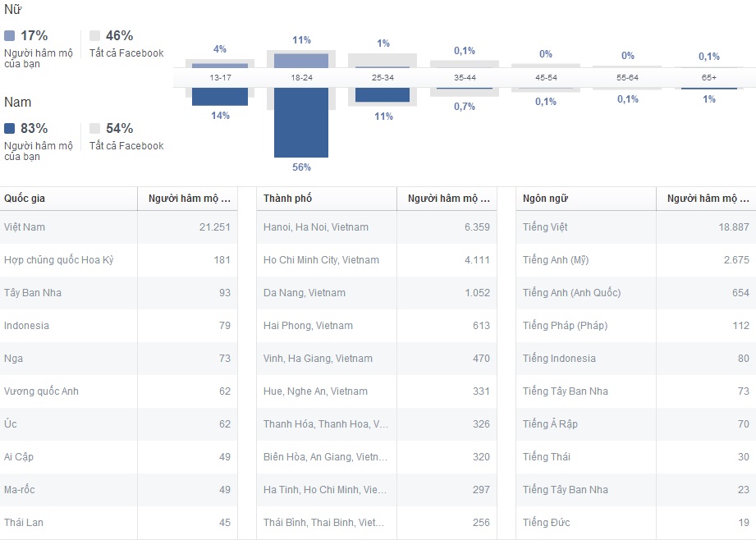Screen dimensions: 756x540
Task: Click the gray swatch beside 54% Tất cả Facebook
Action: tap(95, 129)
